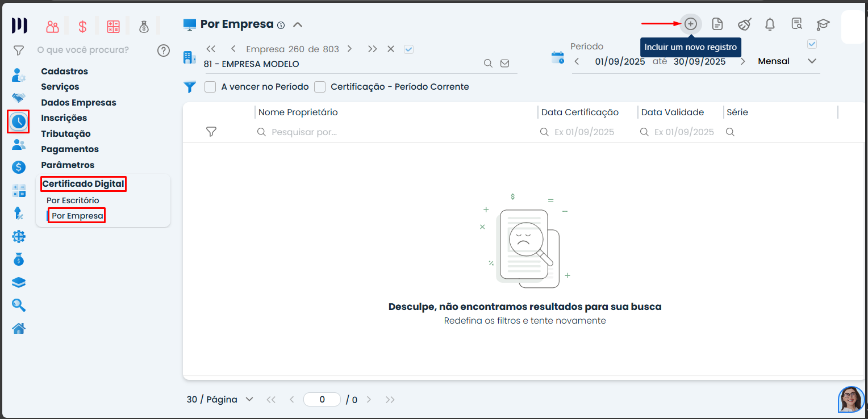The width and height of the screenshot is (868, 419).
Task: Click the people icon in the top module bar
Action: point(53,26)
